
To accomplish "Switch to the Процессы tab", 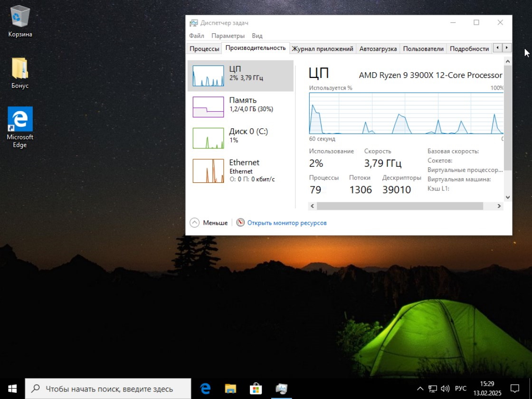I will 204,48.
